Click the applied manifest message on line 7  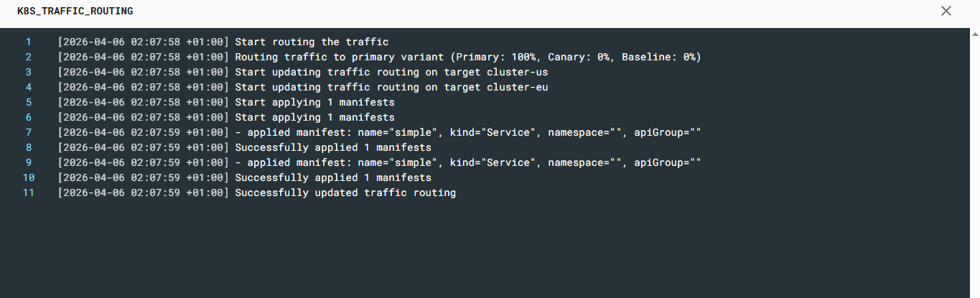[467, 132]
